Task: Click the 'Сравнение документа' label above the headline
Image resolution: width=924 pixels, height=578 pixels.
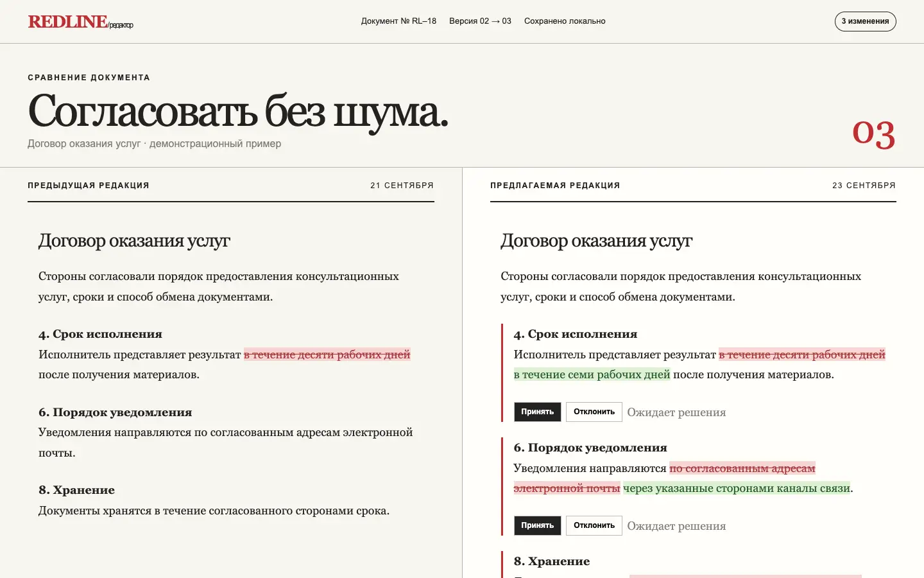Action: tap(89, 78)
